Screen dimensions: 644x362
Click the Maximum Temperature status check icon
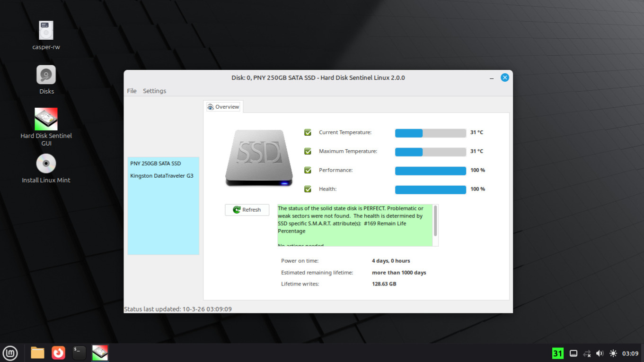point(308,151)
